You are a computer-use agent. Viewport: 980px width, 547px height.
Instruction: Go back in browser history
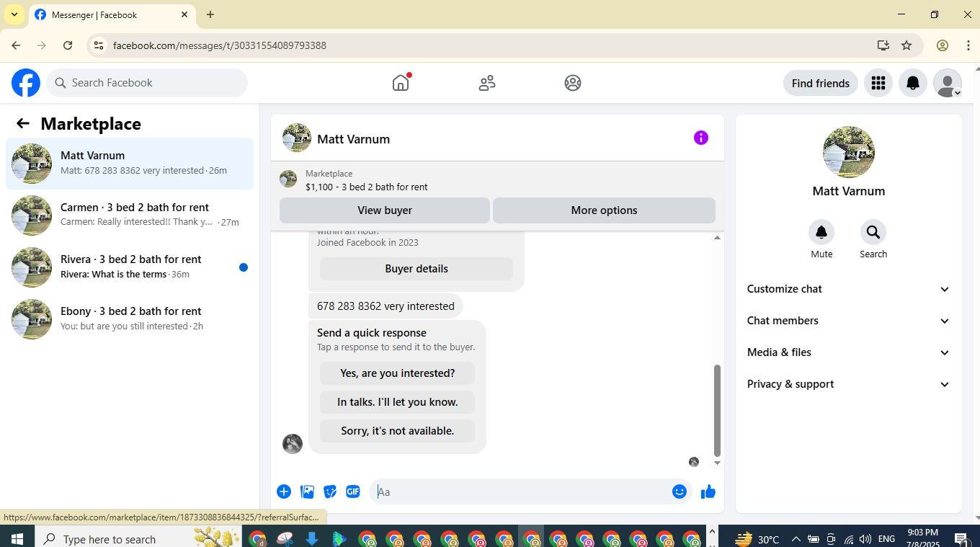(x=16, y=45)
